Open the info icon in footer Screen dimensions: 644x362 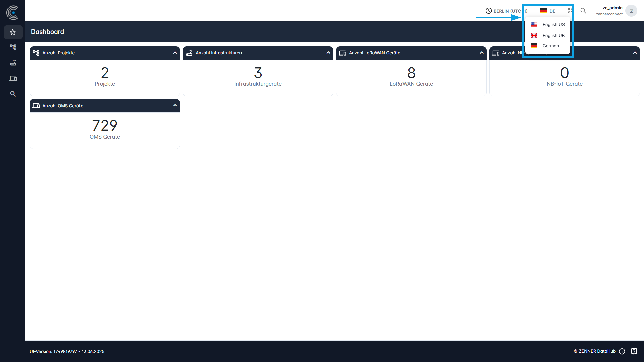click(x=622, y=351)
